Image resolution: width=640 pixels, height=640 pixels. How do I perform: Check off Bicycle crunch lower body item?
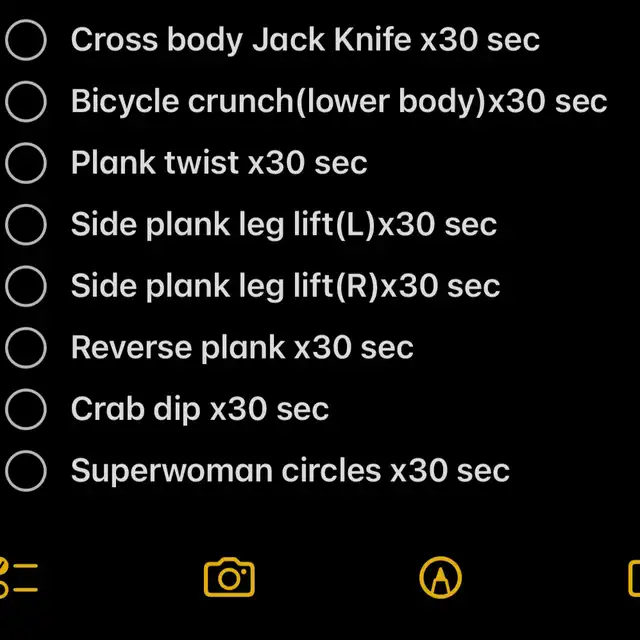coord(26,102)
